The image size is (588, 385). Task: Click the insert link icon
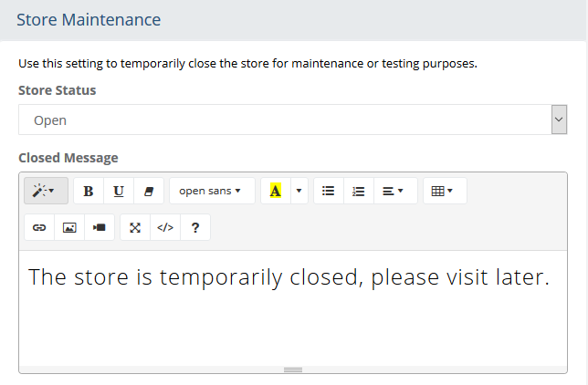click(39, 227)
